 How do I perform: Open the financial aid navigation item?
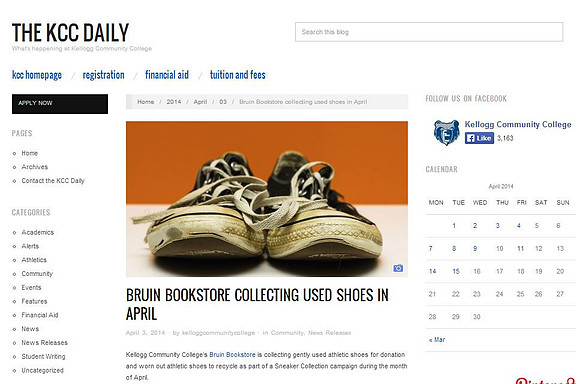pyautogui.click(x=167, y=75)
